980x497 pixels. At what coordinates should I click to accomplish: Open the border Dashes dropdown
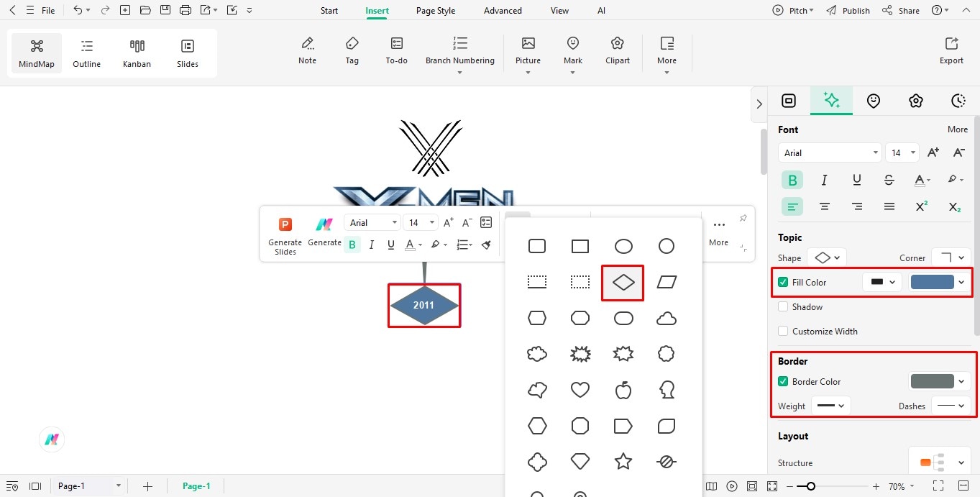tap(951, 406)
